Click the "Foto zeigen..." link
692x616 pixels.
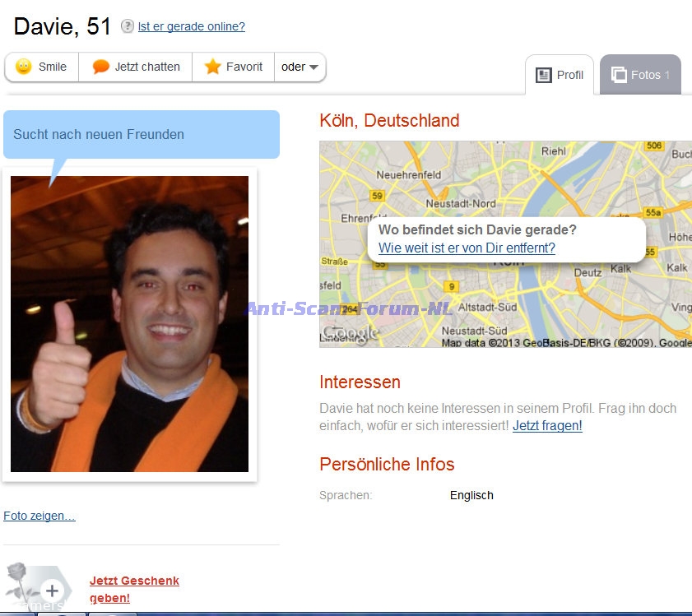tap(39, 516)
